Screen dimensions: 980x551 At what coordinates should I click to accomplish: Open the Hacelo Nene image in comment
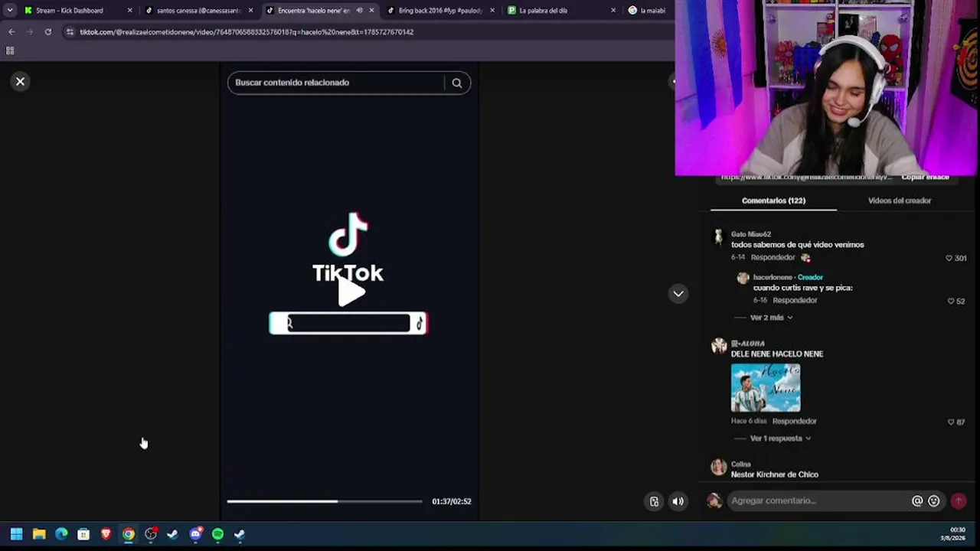click(x=766, y=387)
